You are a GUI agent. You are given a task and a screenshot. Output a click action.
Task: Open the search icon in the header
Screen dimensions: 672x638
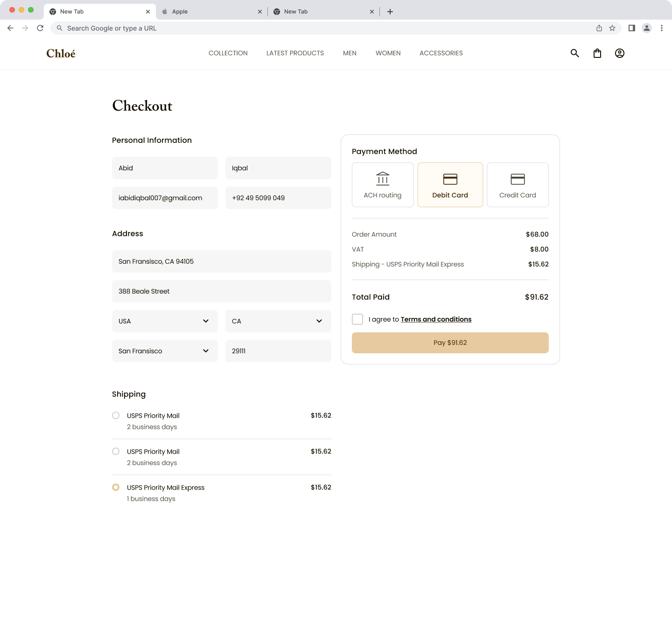[574, 53]
